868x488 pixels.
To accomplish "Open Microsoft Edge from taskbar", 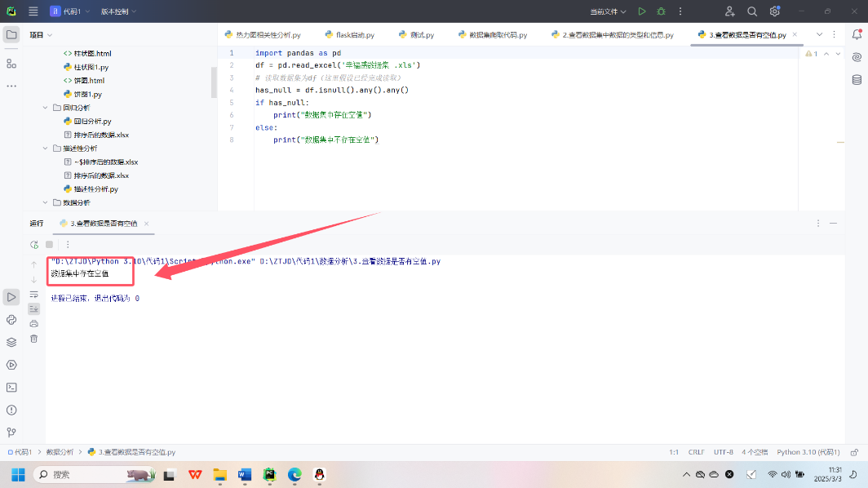I will [x=294, y=475].
